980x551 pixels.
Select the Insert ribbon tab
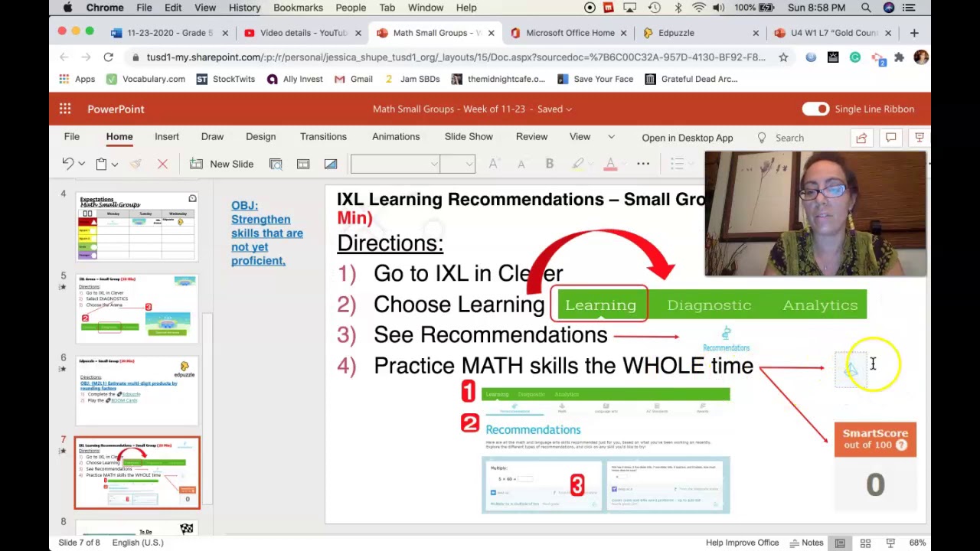point(167,137)
